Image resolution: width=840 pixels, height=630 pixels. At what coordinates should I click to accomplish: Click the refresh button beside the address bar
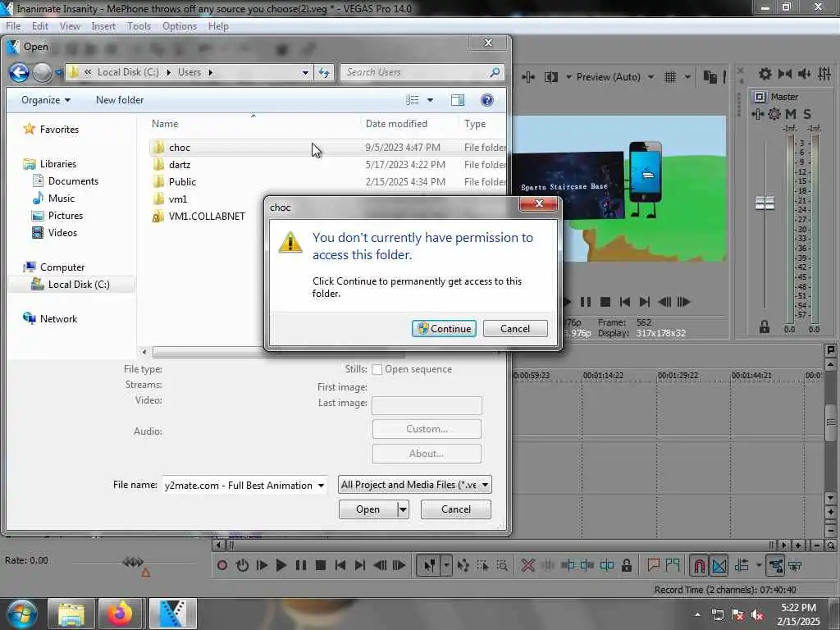[x=324, y=72]
